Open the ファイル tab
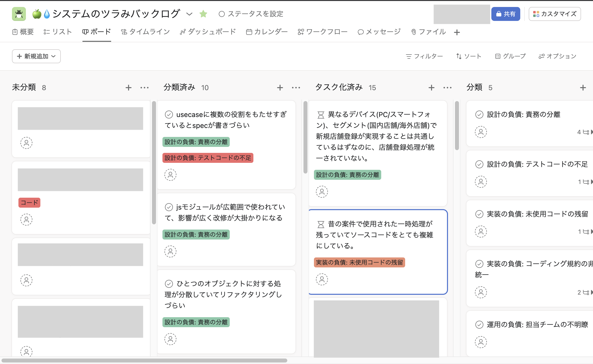This screenshot has width=593, height=364. point(428,32)
